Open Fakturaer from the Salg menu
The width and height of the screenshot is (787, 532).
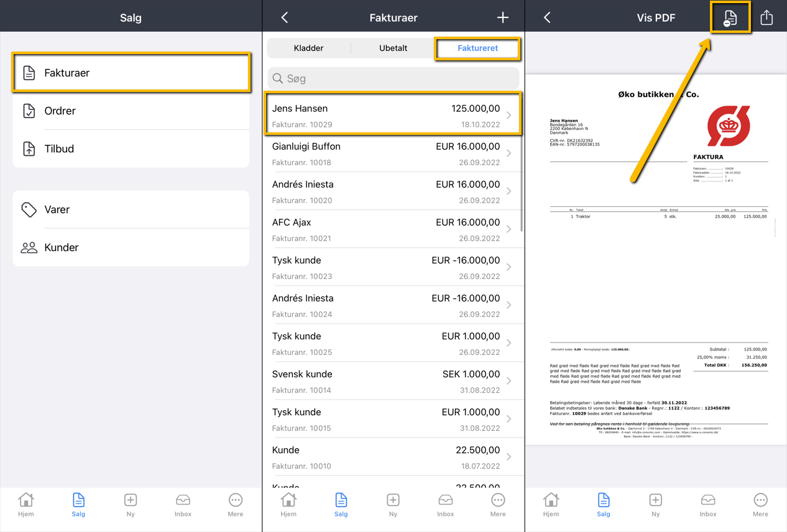131,73
